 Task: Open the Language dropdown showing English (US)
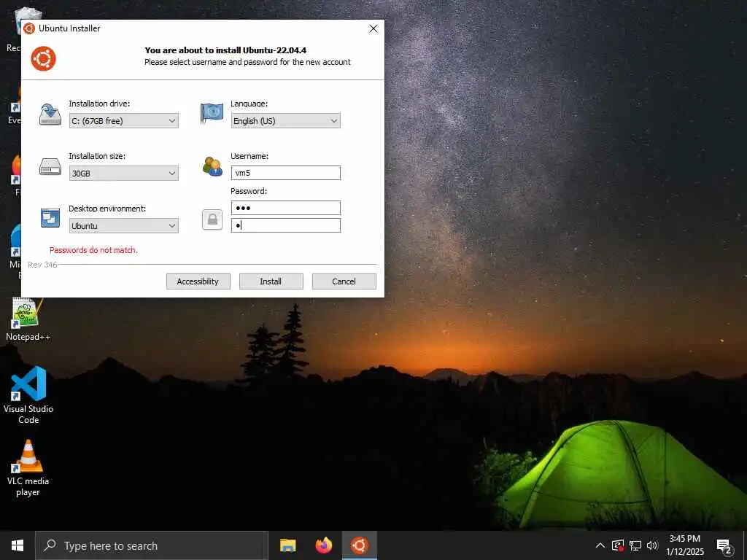[286, 121]
